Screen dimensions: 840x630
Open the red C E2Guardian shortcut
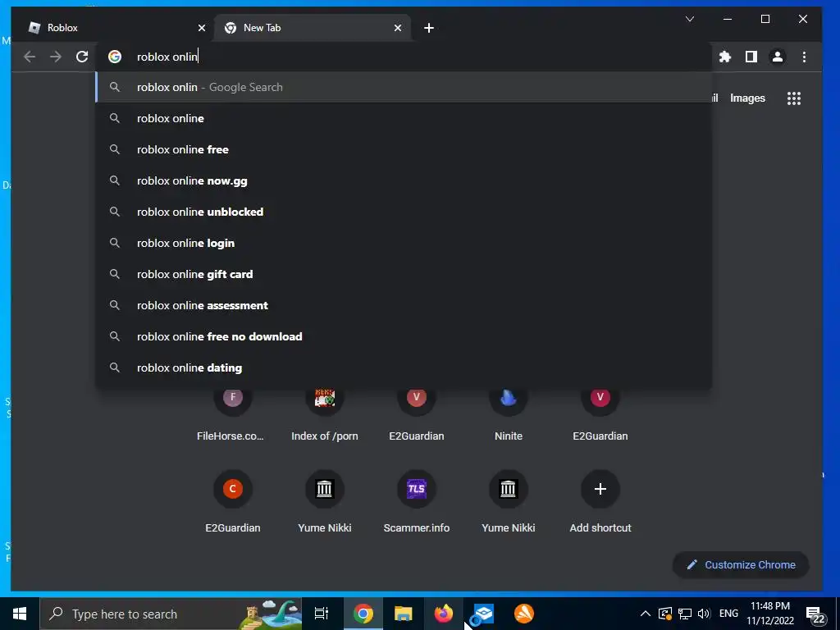click(232, 489)
